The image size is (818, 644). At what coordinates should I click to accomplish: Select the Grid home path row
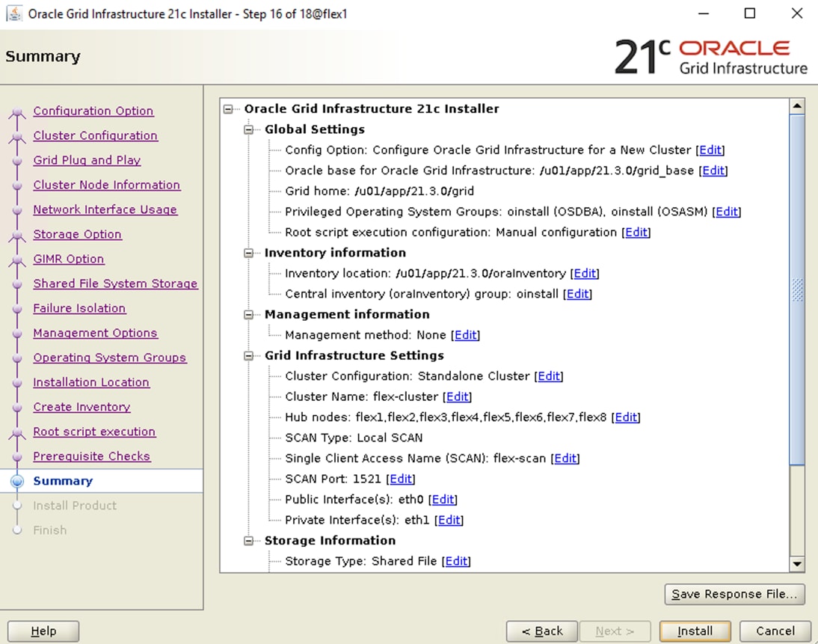pos(379,191)
